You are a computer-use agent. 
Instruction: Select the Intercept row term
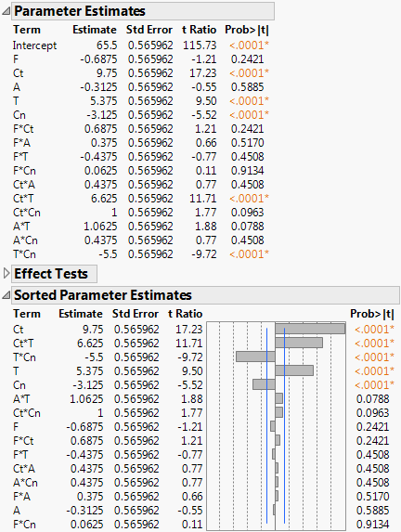click(x=34, y=45)
